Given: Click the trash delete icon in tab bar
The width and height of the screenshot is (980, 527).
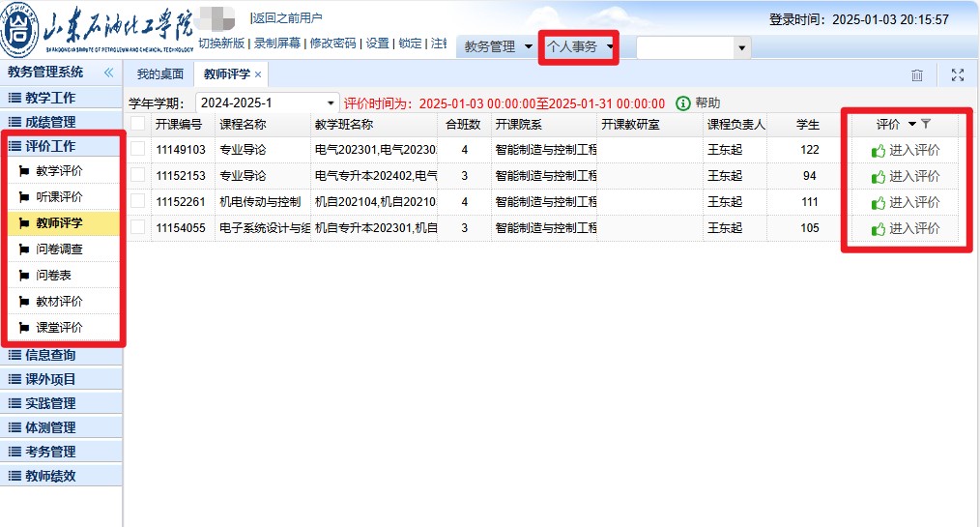Looking at the screenshot, I should (917, 75).
